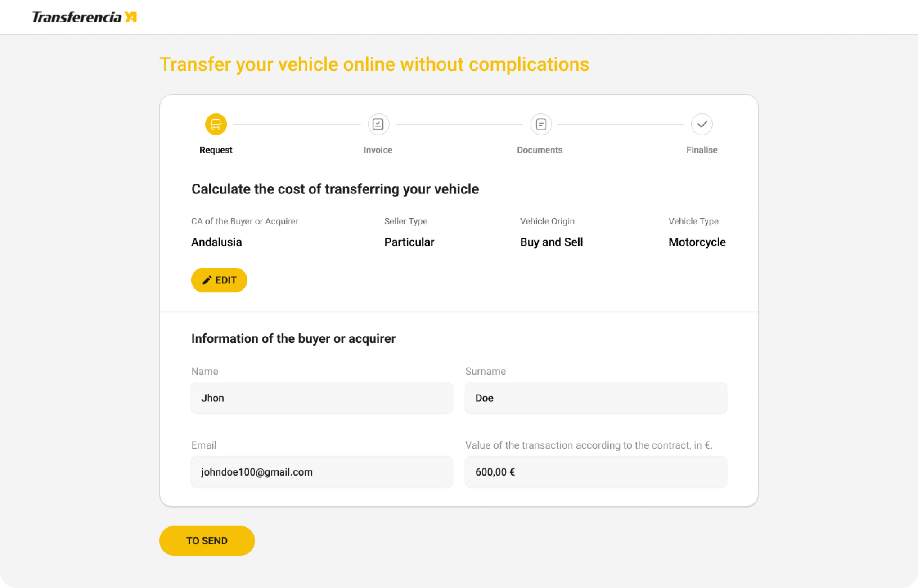The height and width of the screenshot is (588, 918).
Task: Focus the Name input field
Action: (x=322, y=398)
